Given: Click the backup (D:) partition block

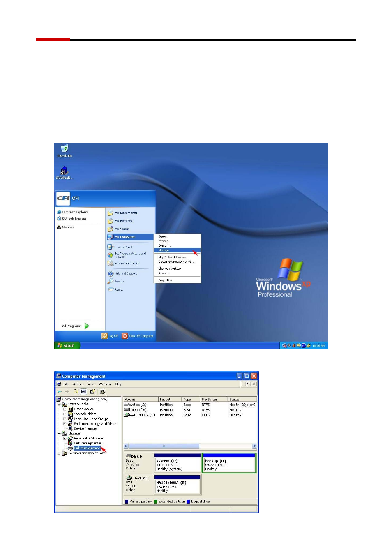Looking at the screenshot, I should pyautogui.click(x=229, y=463).
